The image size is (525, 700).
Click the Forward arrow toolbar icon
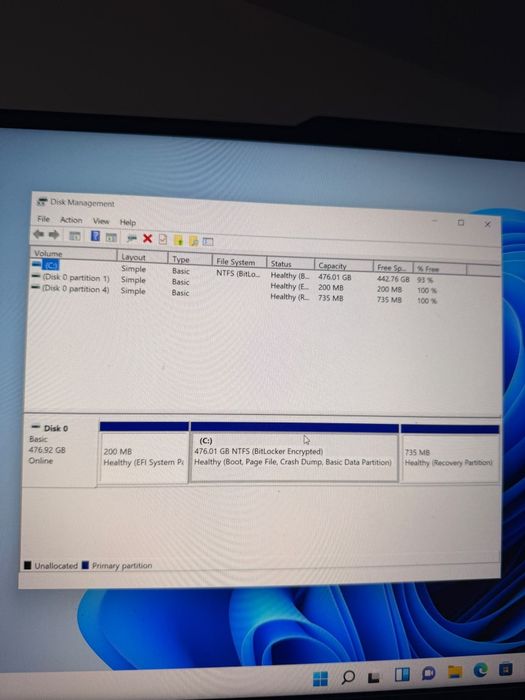[x=54, y=234]
